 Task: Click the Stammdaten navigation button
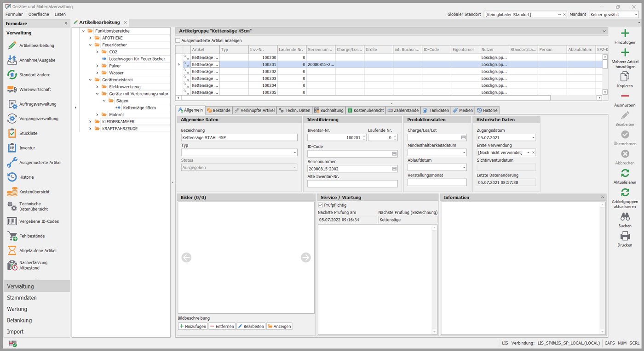22,298
